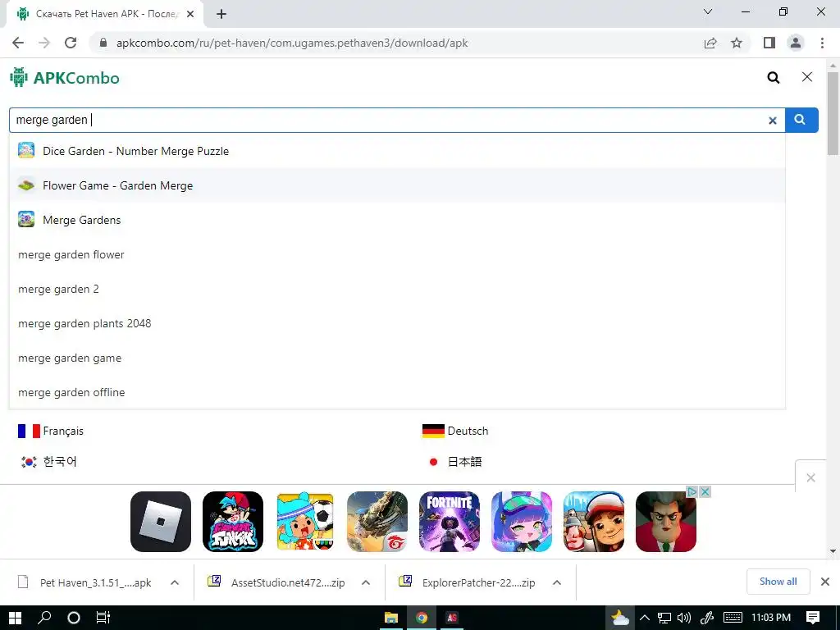The width and height of the screenshot is (840, 630).
Task: Open File Explorer from the taskbar
Action: pyautogui.click(x=391, y=618)
